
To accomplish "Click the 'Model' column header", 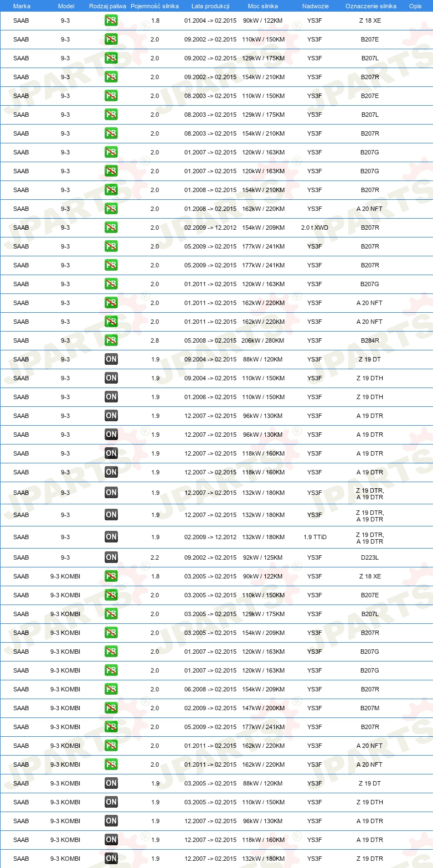I will point(66,6).
